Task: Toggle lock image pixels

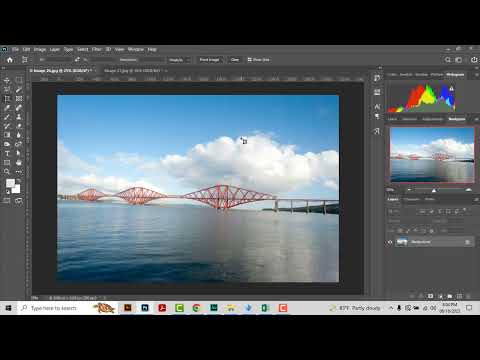Action: [408, 230]
